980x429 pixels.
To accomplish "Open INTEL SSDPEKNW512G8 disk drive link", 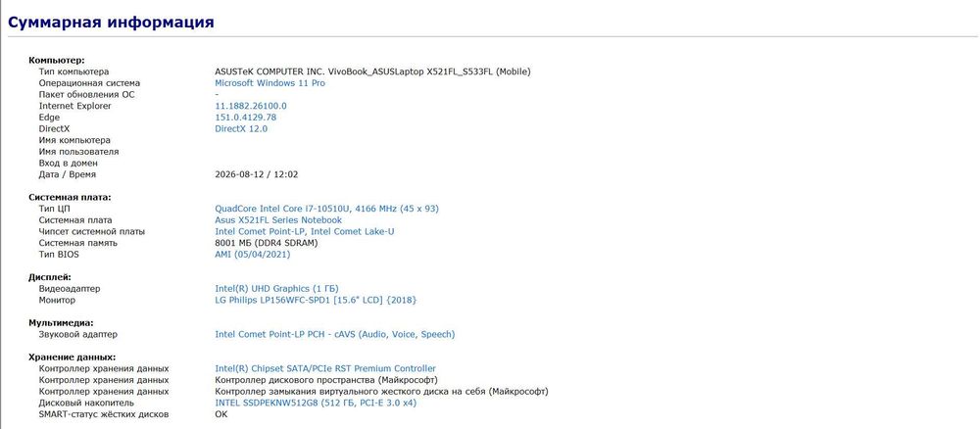I will coord(316,403).
